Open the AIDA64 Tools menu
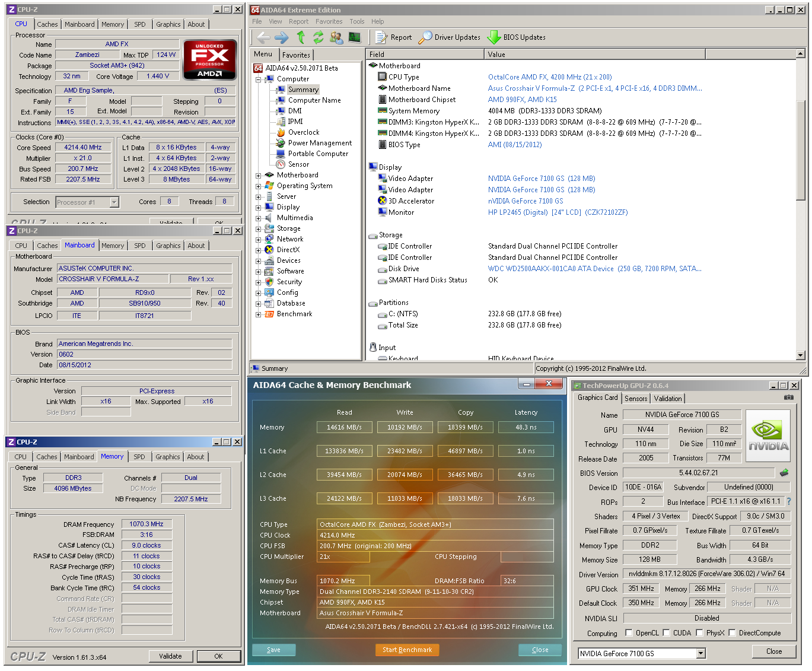The image size is (812, 671). [357, 21]
